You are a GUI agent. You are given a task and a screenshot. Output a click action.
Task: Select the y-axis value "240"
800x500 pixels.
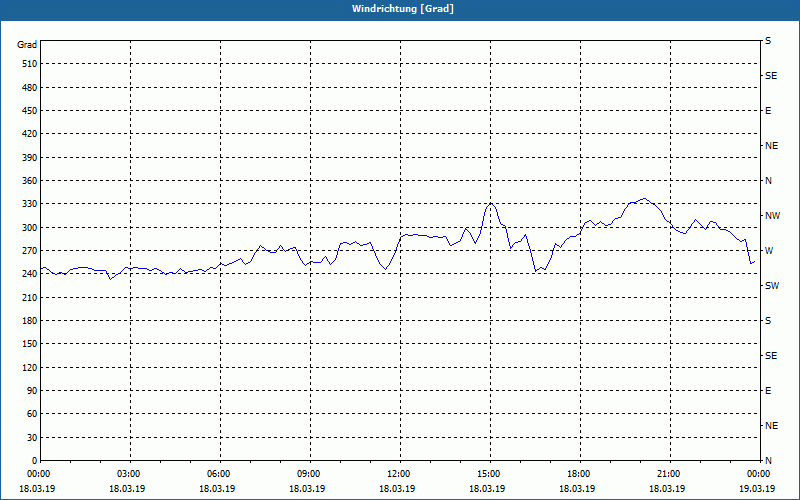30,274
